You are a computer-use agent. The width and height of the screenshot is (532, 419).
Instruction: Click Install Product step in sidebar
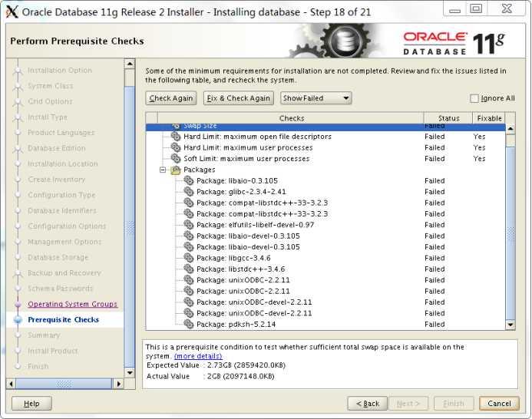click(53, 351)
